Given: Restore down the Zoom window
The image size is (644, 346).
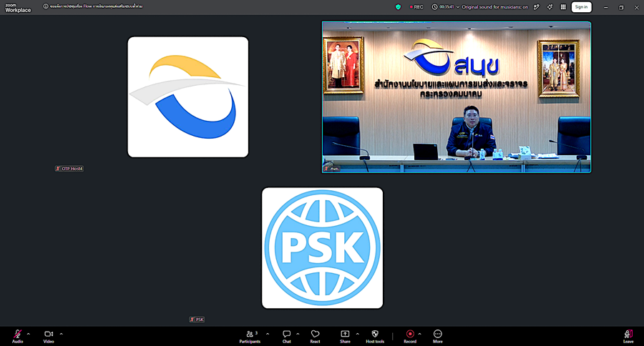Looking at the screenshot, I should [621, 7].
